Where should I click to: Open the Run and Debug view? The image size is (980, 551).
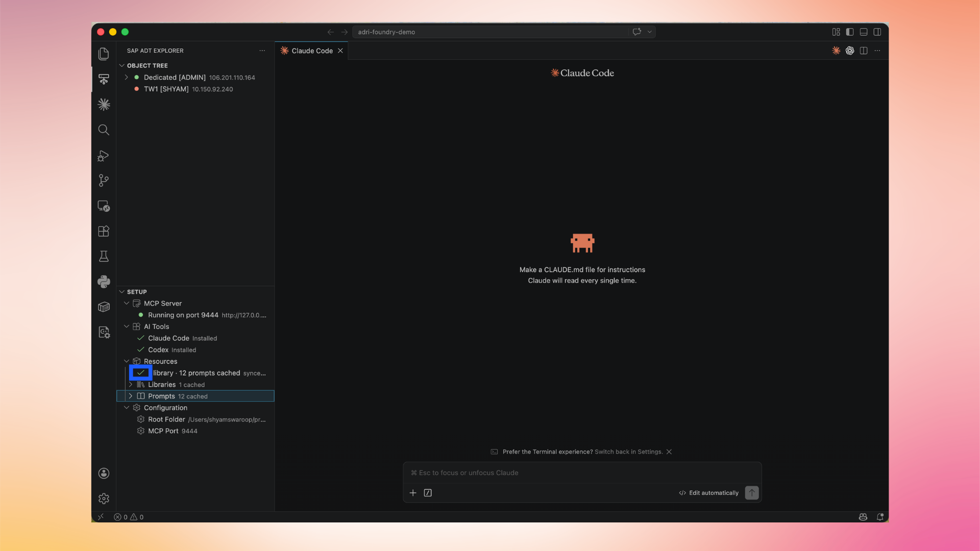104,156
